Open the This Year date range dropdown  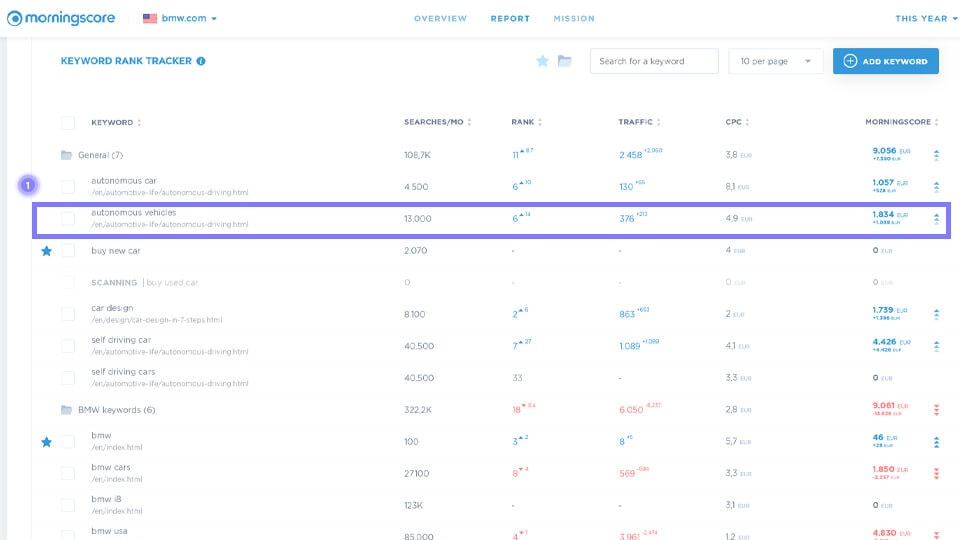(x=925, y=18)
